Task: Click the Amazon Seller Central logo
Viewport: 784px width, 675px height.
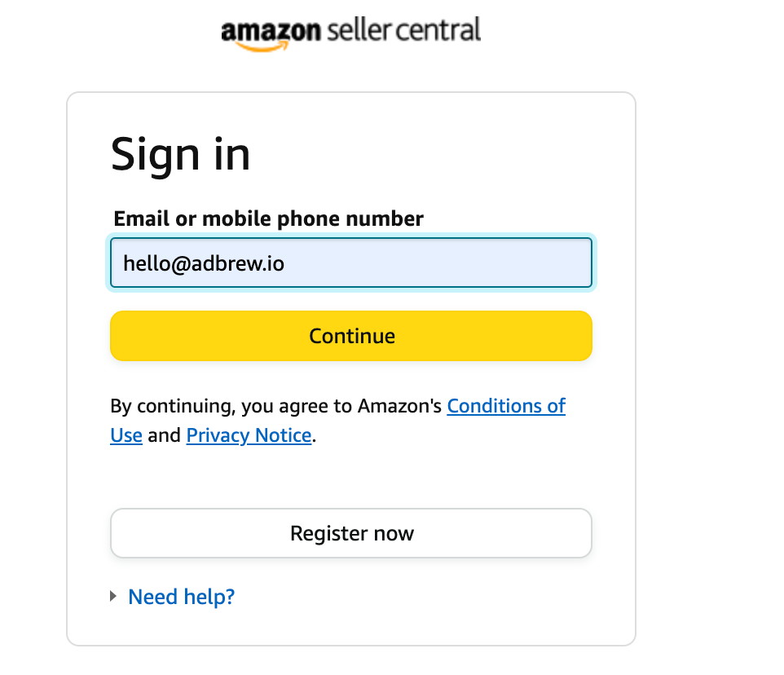Action: (x=351, y=33)
